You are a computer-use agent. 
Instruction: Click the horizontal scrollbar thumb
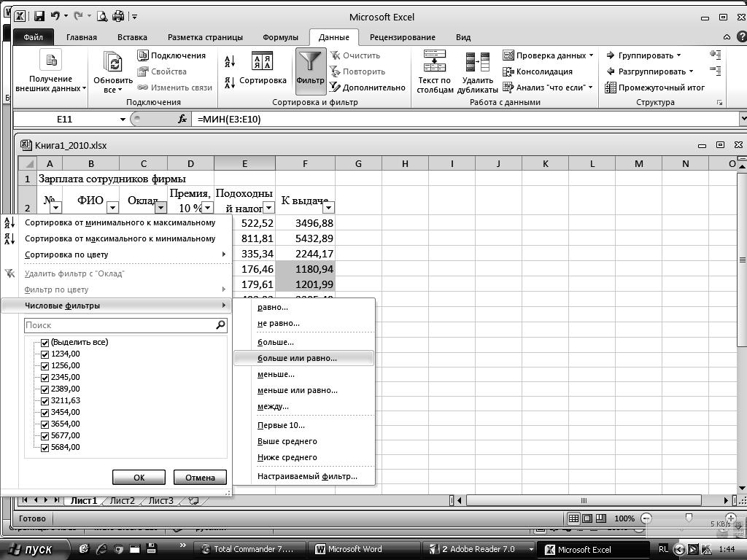584,501
